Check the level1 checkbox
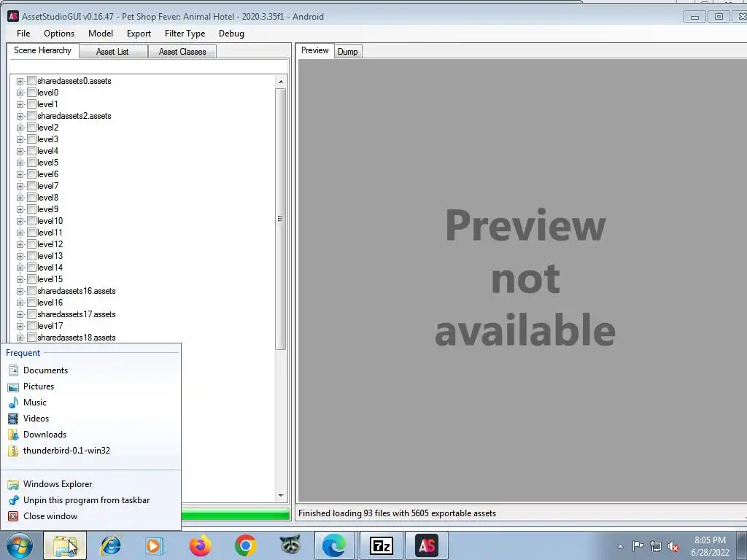 [x=32, y=104]
